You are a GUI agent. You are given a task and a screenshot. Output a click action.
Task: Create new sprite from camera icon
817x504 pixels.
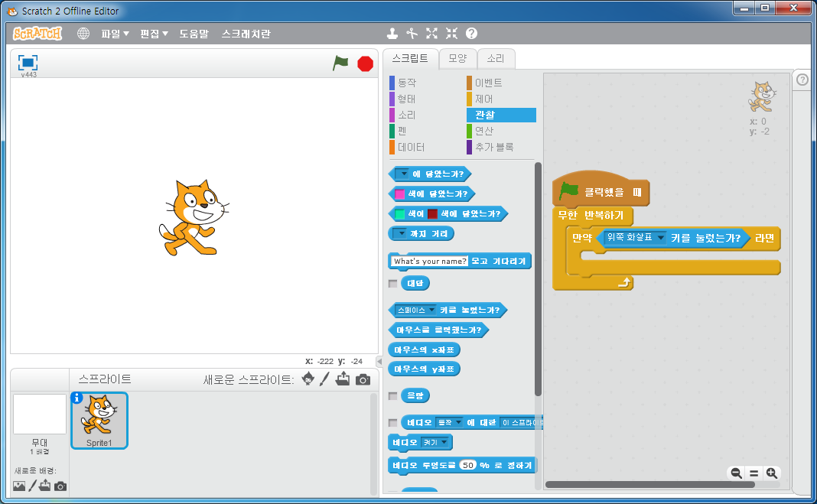pos(363,379)
